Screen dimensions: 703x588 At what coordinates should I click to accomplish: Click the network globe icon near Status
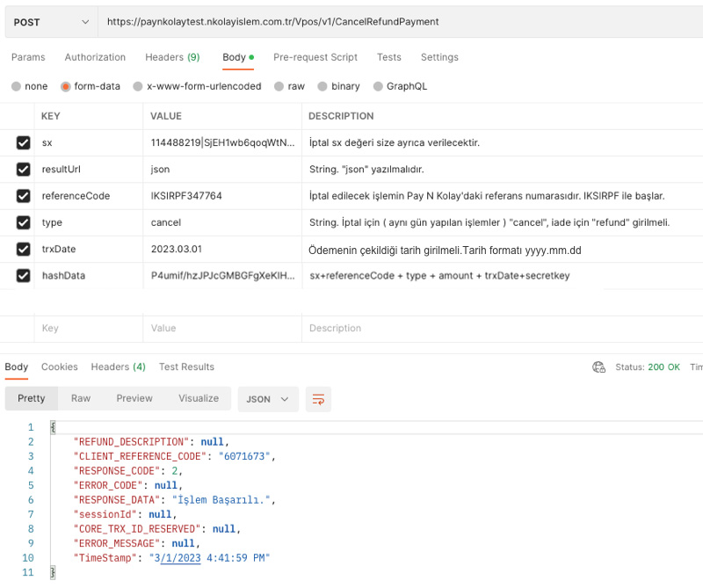coord(598,367)
